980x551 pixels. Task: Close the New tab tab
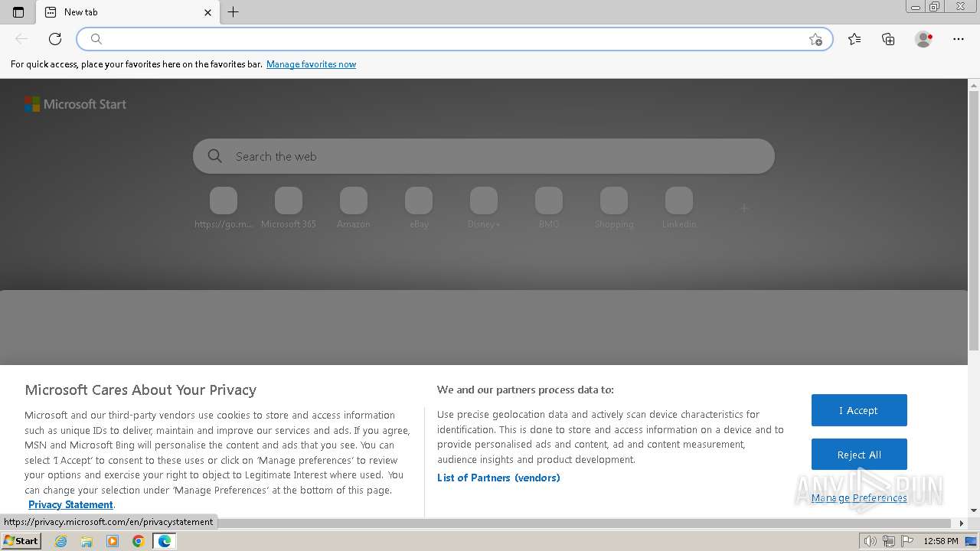pyautogui.click(x=207, y=12)
